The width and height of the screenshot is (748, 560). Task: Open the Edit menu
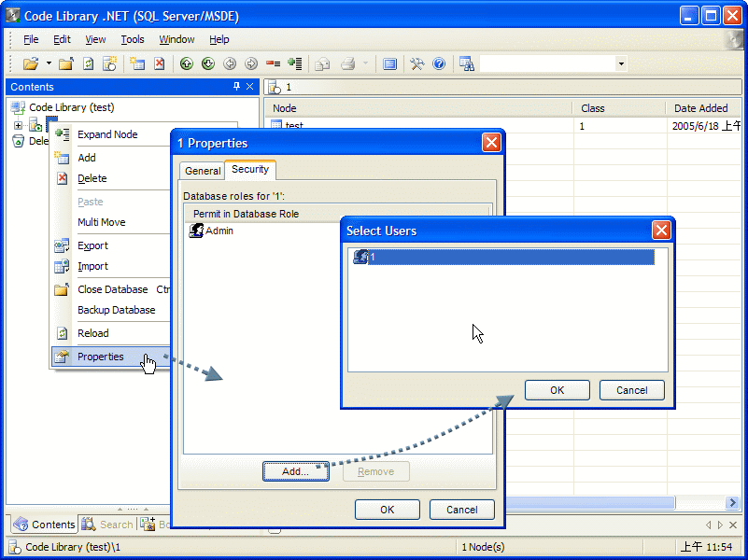(62, 39)
